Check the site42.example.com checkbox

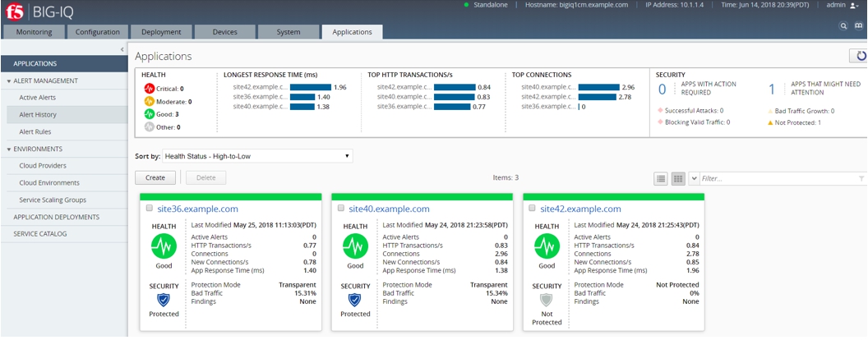(532, 209)
